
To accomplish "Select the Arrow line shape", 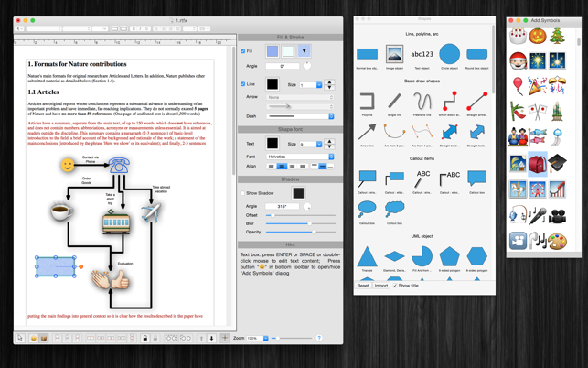I will 367,132.
